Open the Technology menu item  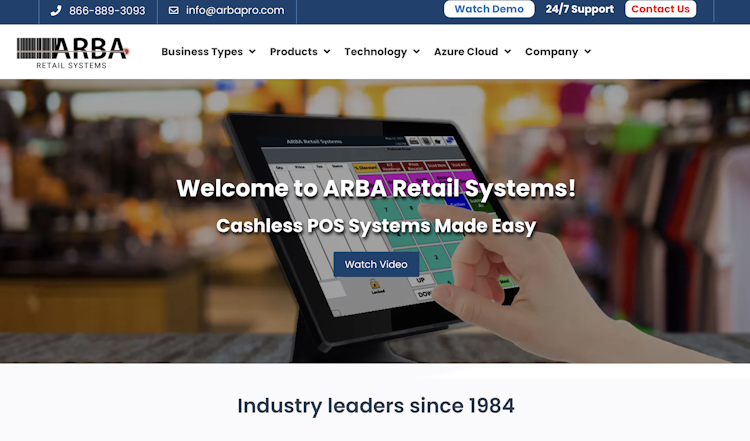pyautogui.click(x=375, y=52)
